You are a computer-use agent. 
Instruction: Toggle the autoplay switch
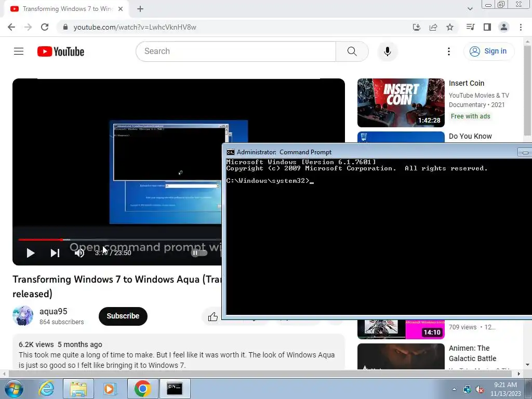[199, 253]
